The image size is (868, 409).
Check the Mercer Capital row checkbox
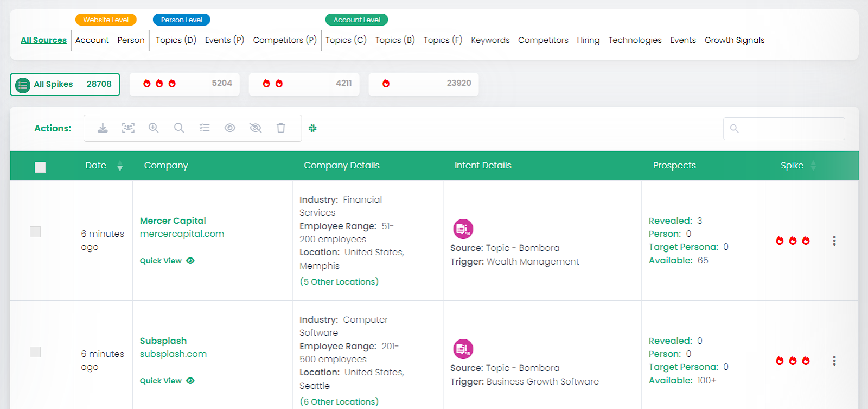pyautogui.click(x=35, y=232)
